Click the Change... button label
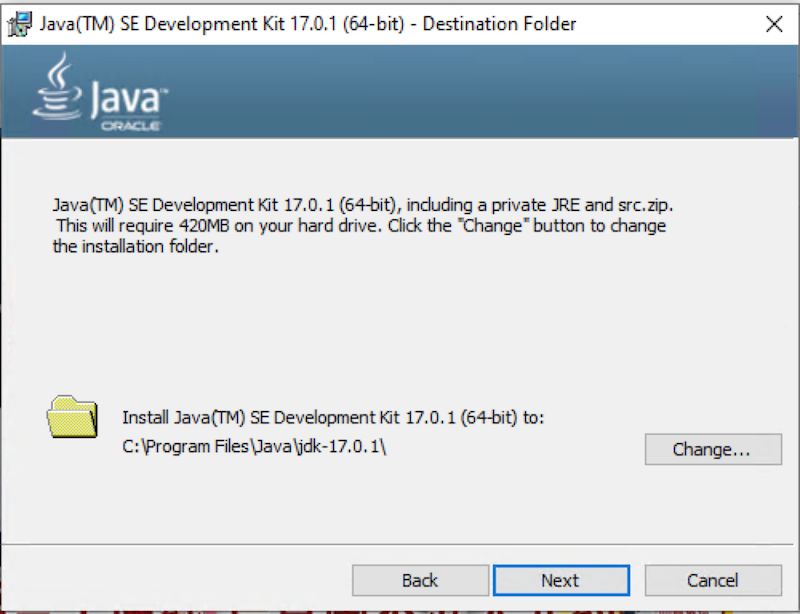 (x=713, y=449)
